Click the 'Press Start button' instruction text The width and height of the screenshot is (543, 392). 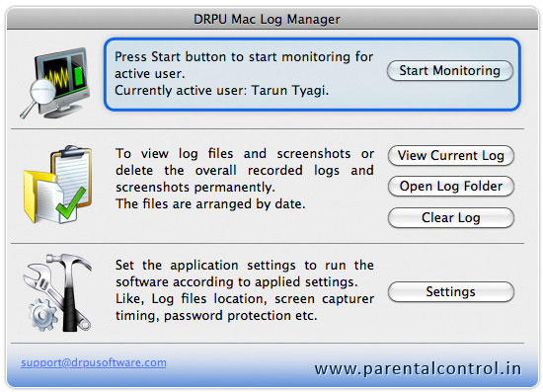(244, 65)
